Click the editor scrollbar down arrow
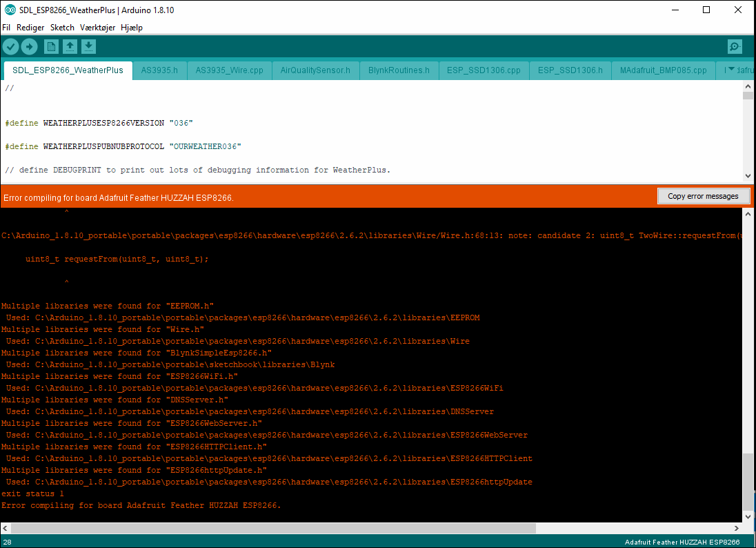The width and height of the screenshot is (756, 548). click(748, 176)
